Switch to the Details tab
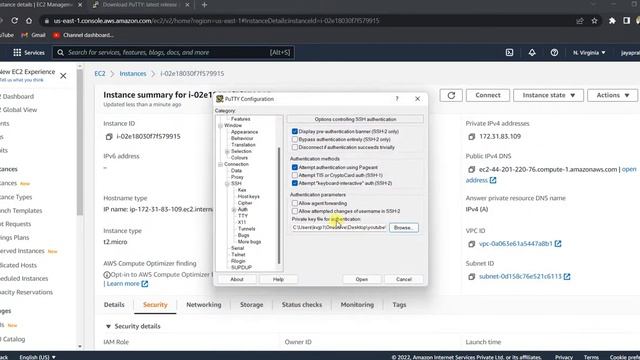The width and height of the screenshot is (640, 360). 114,304
